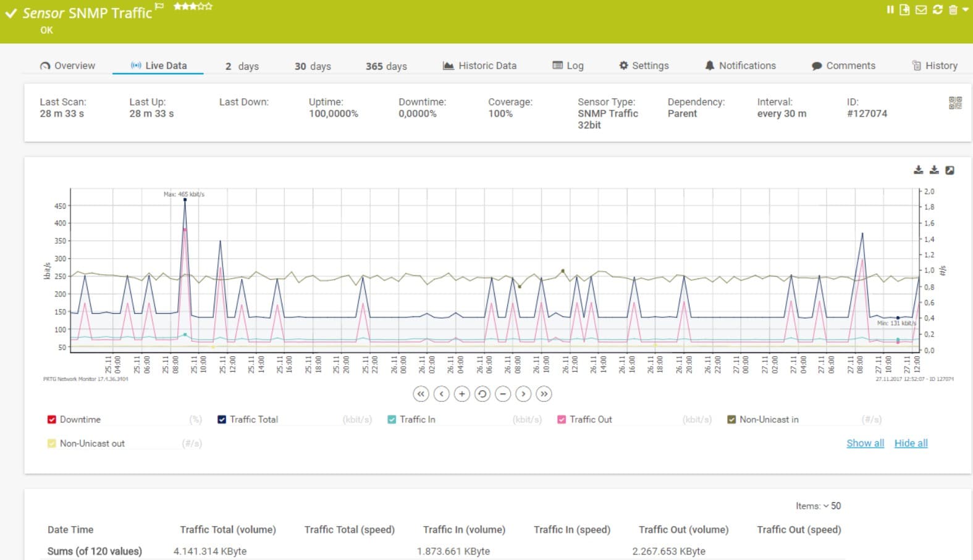973x560 pixels.
Task: Click the envelope email icon in header
Action: (921, 10)
